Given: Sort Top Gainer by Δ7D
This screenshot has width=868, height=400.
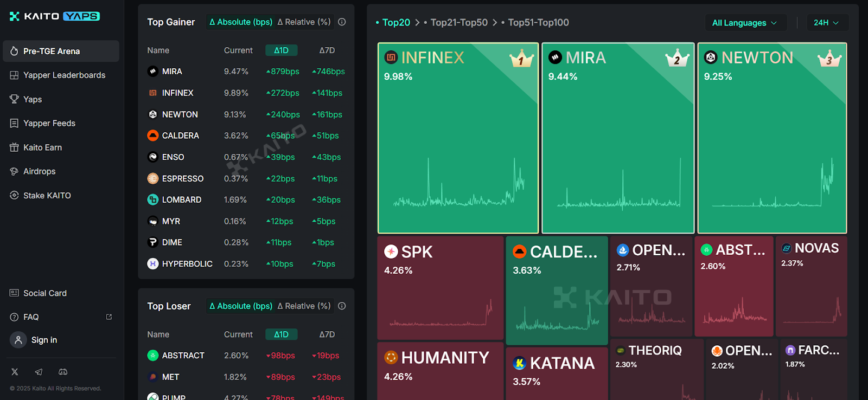Looking at the screenshot, I should 327,50.
